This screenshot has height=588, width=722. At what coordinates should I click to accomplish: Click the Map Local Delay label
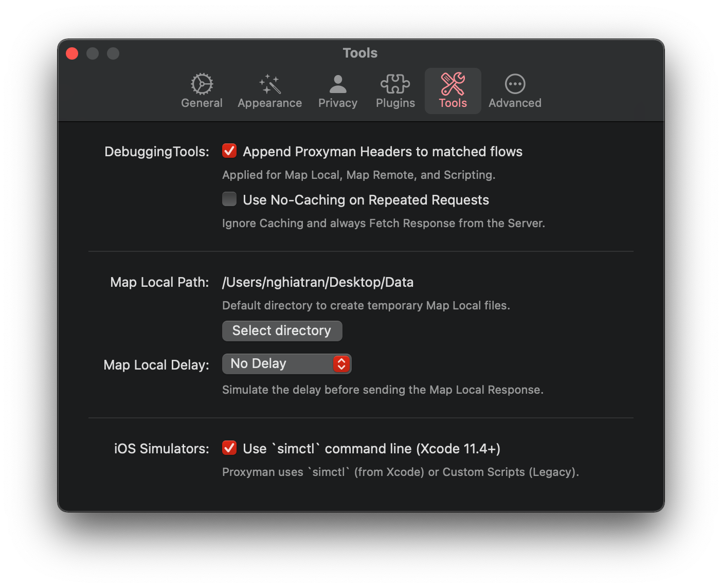coord(156,365)
